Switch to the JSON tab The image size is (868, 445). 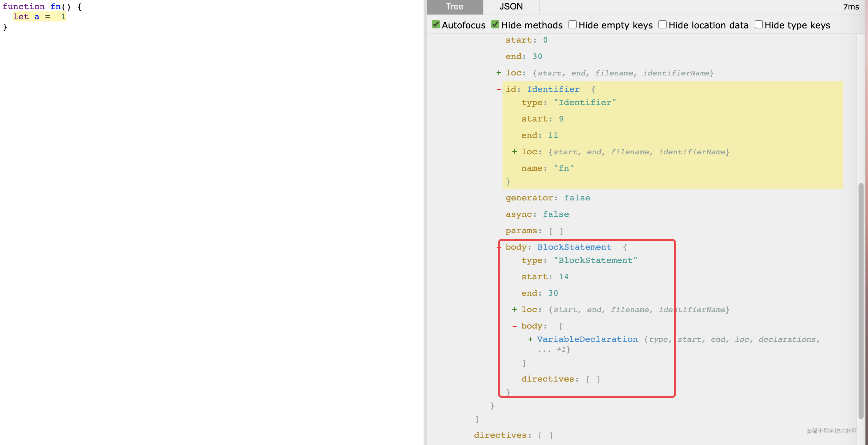tap(511, 7)
